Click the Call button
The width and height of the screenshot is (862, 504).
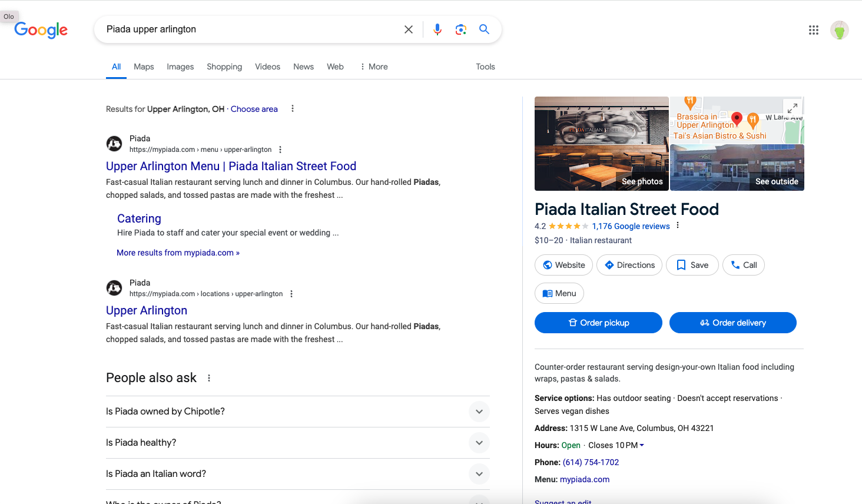[744, 265]
